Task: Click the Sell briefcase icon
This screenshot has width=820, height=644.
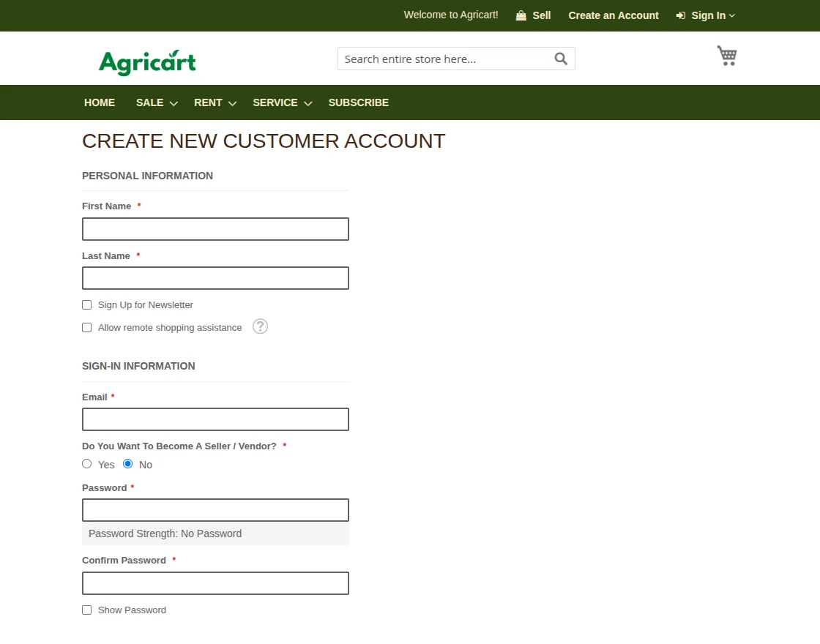Action: pyautogui.click(x=520, y=15)
